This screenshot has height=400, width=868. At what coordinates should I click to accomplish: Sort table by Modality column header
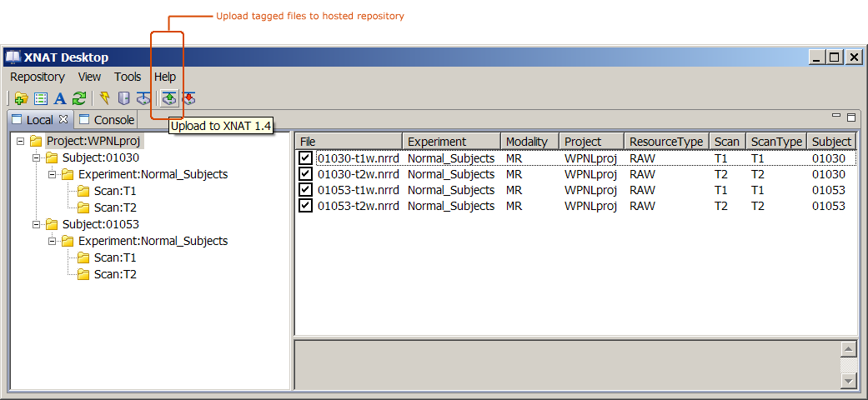527,142
